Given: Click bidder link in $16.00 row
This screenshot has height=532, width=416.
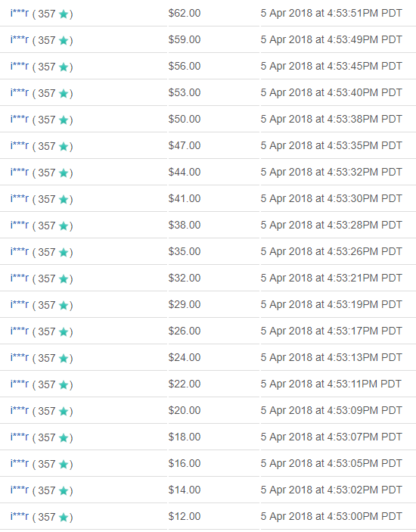Looking at the screenshot, I should tap(20, 463).
